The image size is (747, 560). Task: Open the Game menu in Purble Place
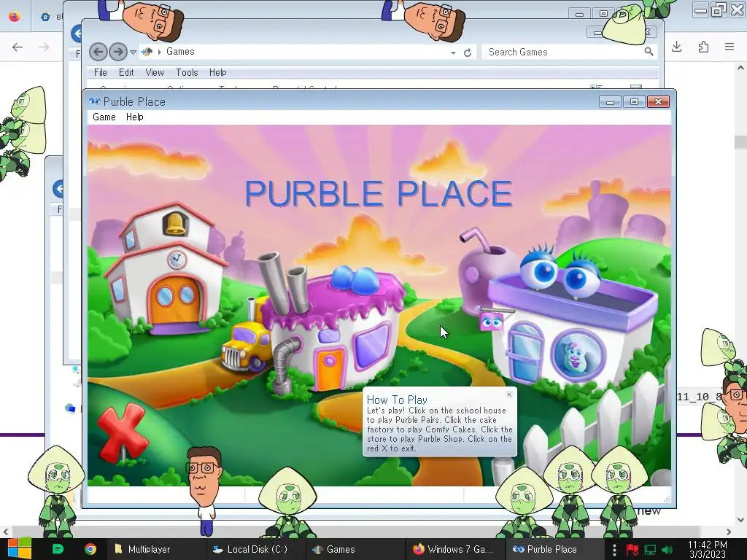point(104,117)
